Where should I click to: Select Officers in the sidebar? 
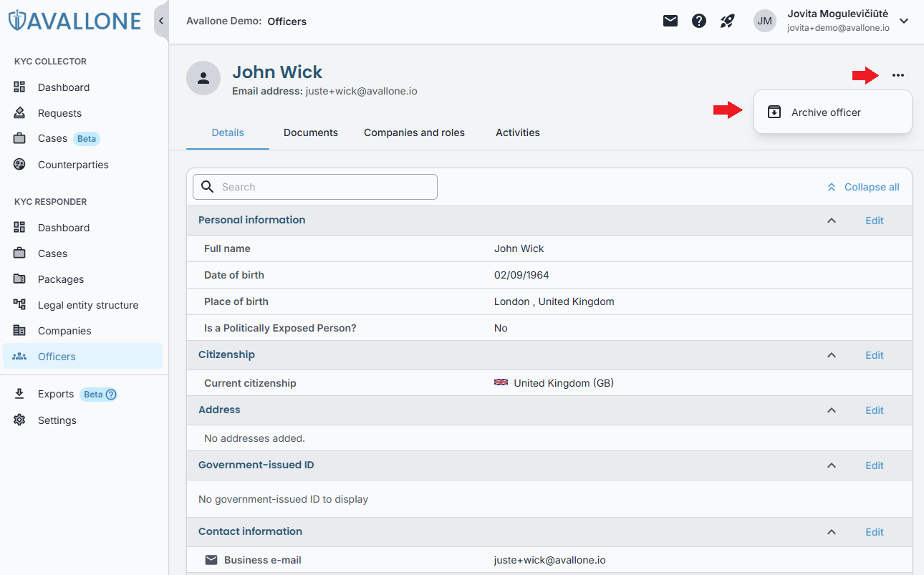point(83,357)
